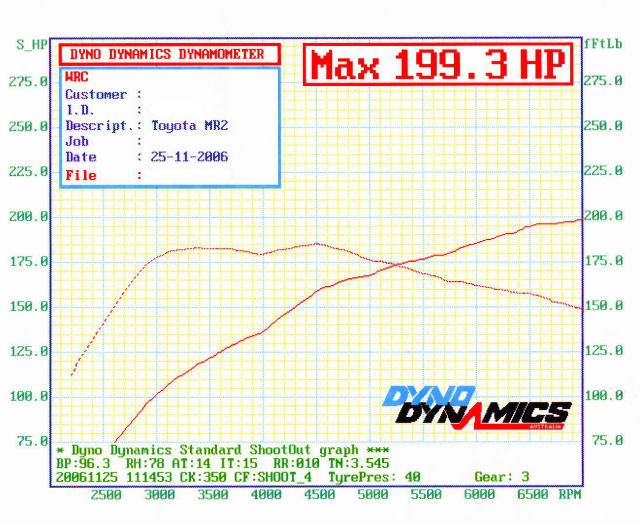Screen dimensions: 640x523
Task: Click the RPM label on bottom axis
Action: [570, 494]
